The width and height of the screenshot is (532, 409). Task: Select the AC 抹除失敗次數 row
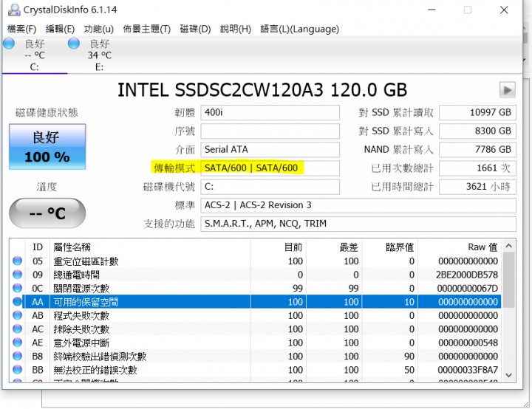pyautogui.click(x=256, y=329)
